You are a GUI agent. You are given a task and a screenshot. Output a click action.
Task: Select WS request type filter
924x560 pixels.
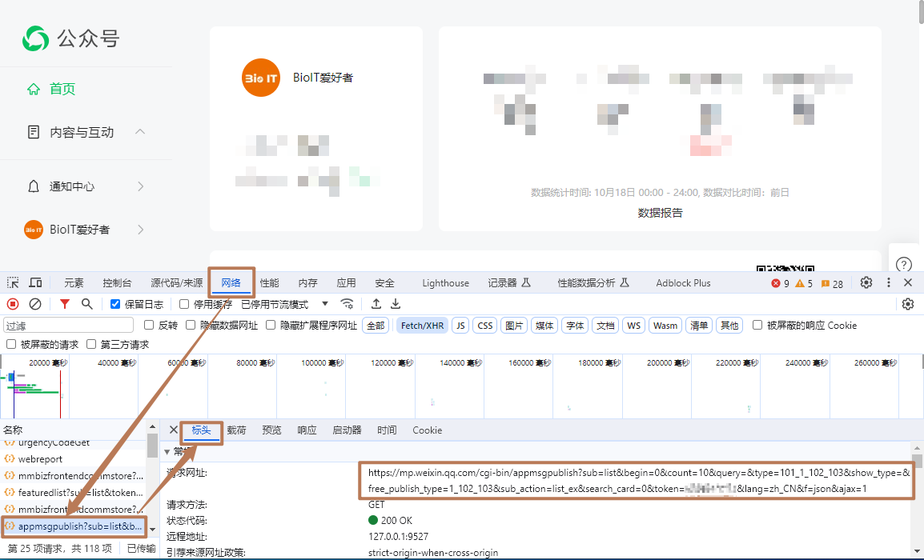633,325
